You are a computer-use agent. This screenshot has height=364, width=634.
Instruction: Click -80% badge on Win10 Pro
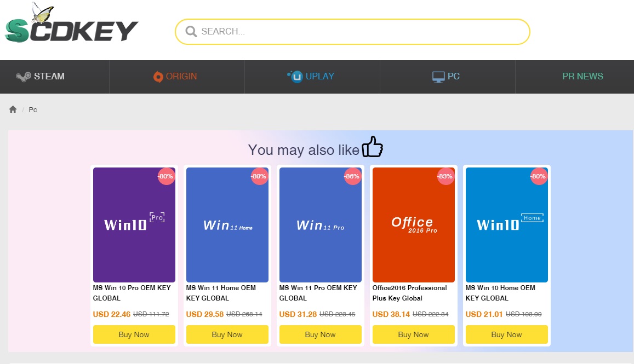[166, 176]
